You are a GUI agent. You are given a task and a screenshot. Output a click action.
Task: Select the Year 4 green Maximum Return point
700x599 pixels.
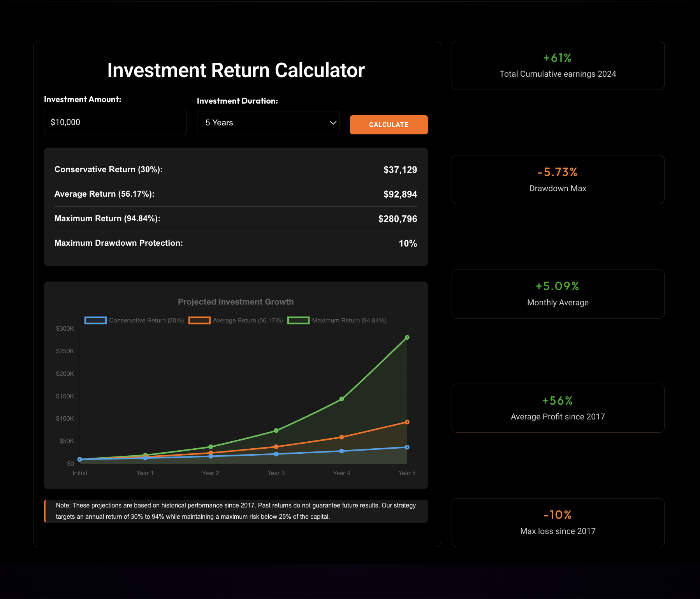click(x=341, y=399)
